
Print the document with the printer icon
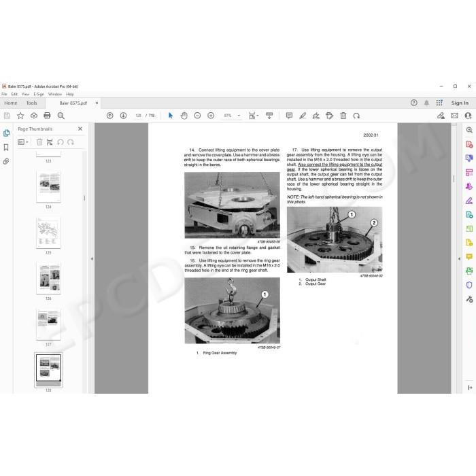pos(47,116)
